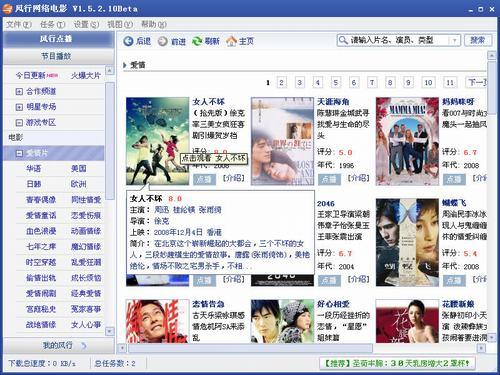Viewport: 500px width, 375px height.
Task: Collapse the 爱情片 category node
Action: [x=19, y=153]
